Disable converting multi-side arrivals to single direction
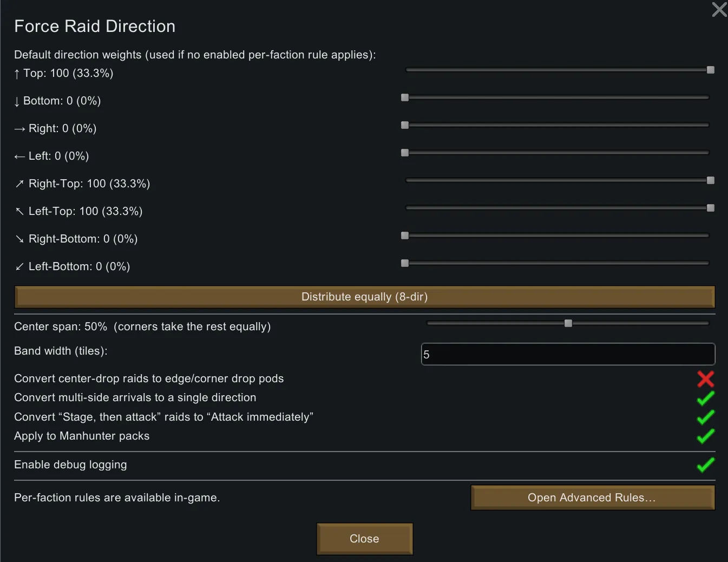The image size is (728, 562). coord(705,398)
